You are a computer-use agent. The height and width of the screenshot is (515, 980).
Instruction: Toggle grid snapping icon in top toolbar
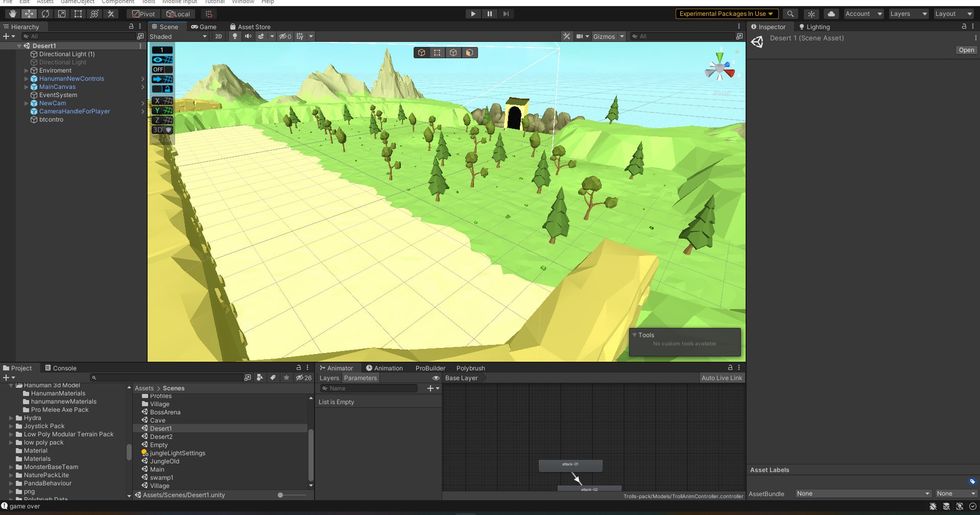coord(208,14)
